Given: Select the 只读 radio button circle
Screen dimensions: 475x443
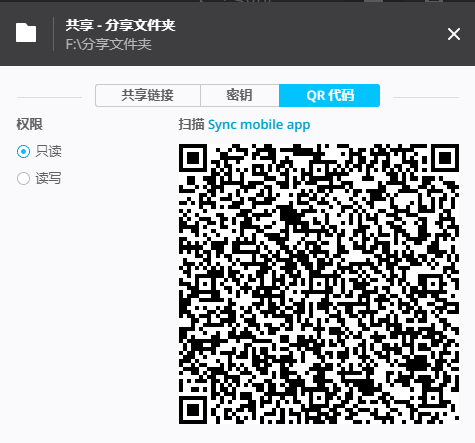Looking at the screenshot, I should coord(23,152).
